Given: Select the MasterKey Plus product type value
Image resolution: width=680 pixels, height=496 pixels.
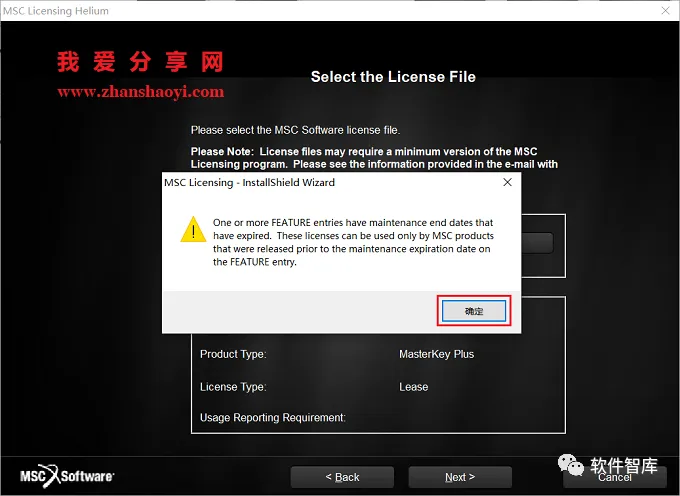Looking at the screenshot, I should click(436, 354).
